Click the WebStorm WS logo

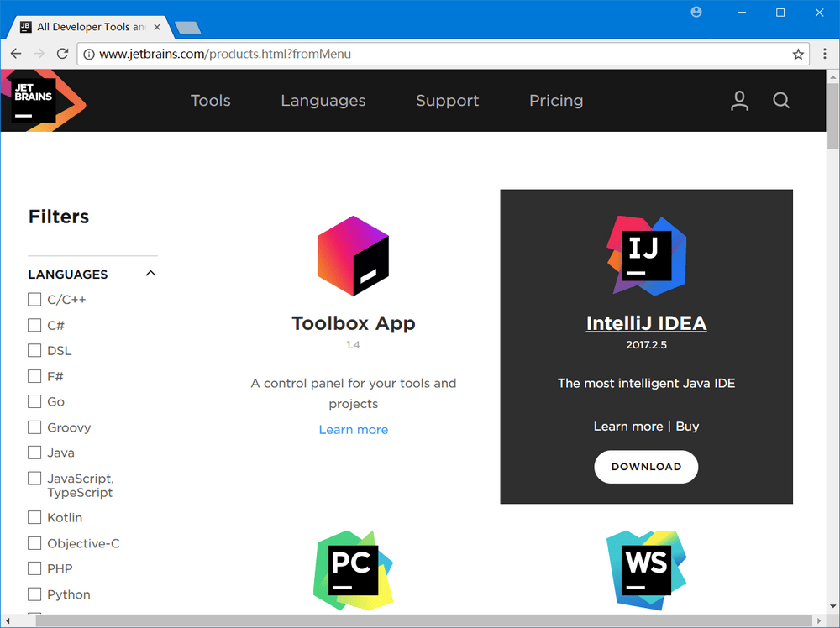[x=646, y=570]
